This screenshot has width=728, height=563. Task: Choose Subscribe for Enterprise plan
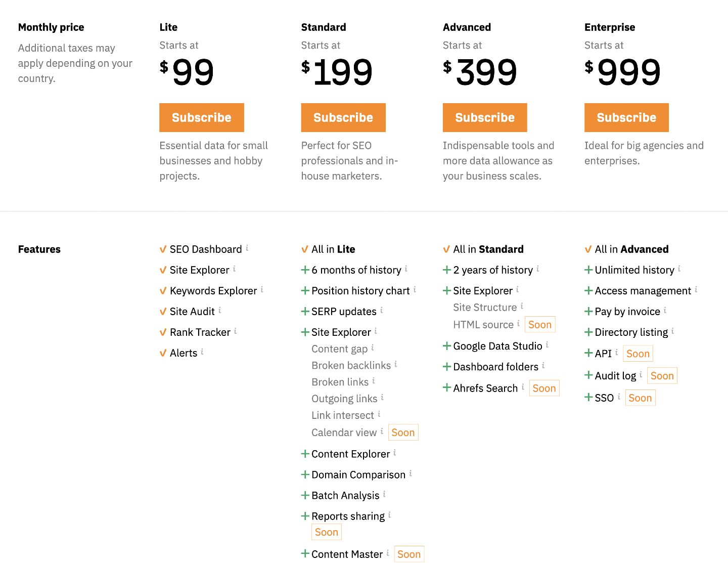click(626, 117)
